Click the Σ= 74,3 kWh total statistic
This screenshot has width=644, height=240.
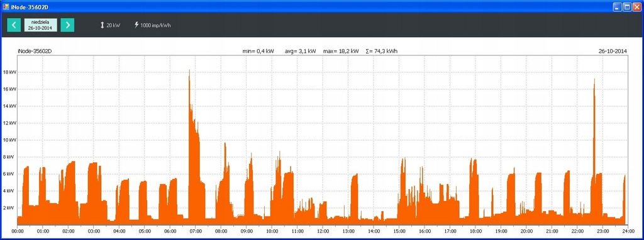click(382, 52)
